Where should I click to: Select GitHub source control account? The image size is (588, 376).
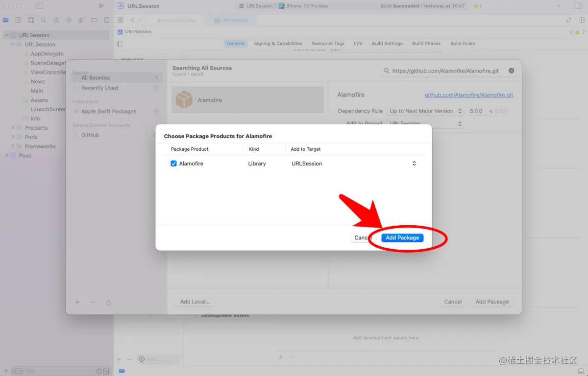pyautogui.click(x=116, y=135)
